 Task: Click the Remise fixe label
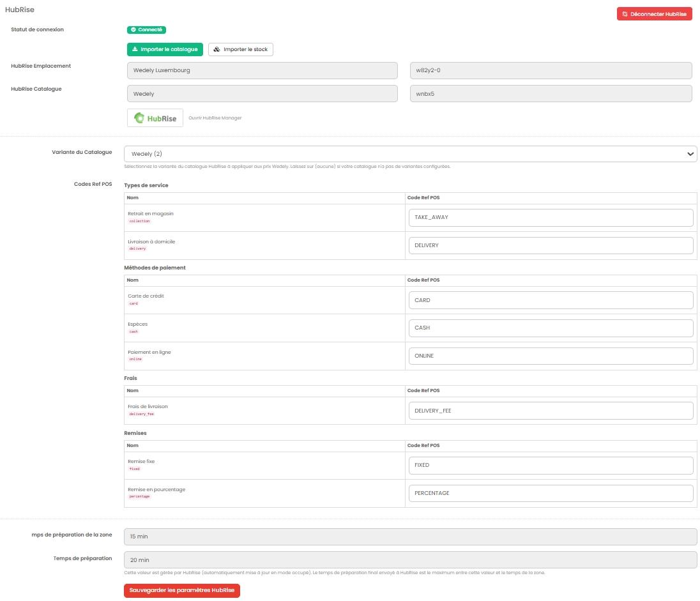tap(141, 461)
